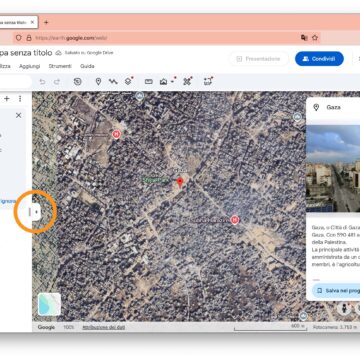Click the green place label on map
The height and width of the screenshot is (360, 360).
point(155,180)
